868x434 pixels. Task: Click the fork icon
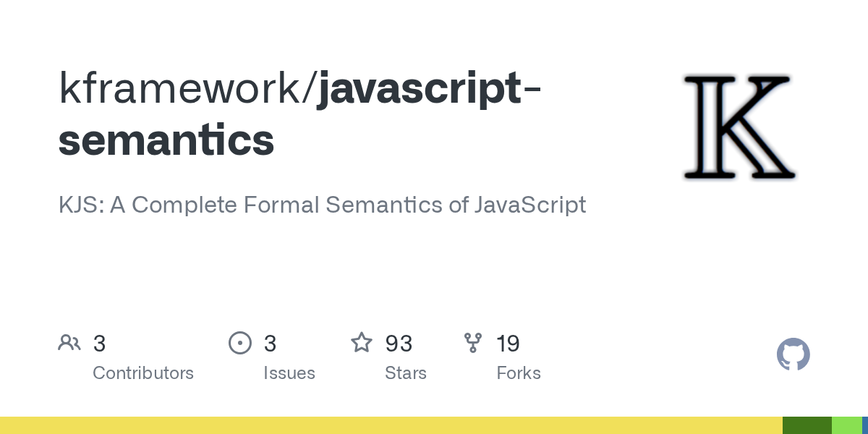[x=473, y=343]
